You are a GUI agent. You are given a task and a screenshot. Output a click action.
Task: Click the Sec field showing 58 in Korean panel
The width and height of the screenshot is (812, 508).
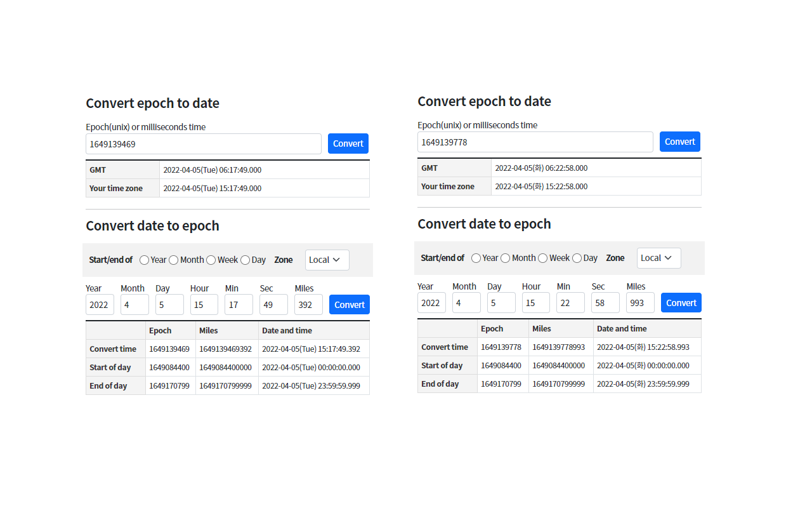[605, 302]
